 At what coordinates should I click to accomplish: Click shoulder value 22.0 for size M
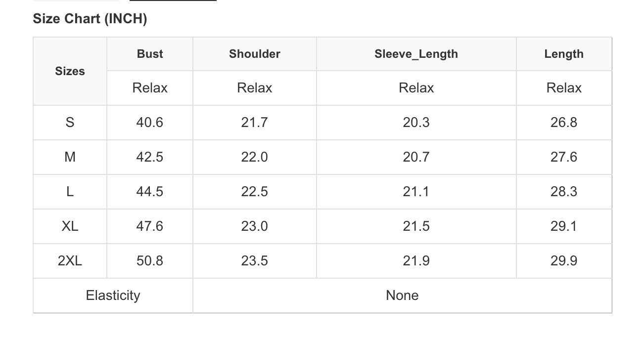(254, 157)
